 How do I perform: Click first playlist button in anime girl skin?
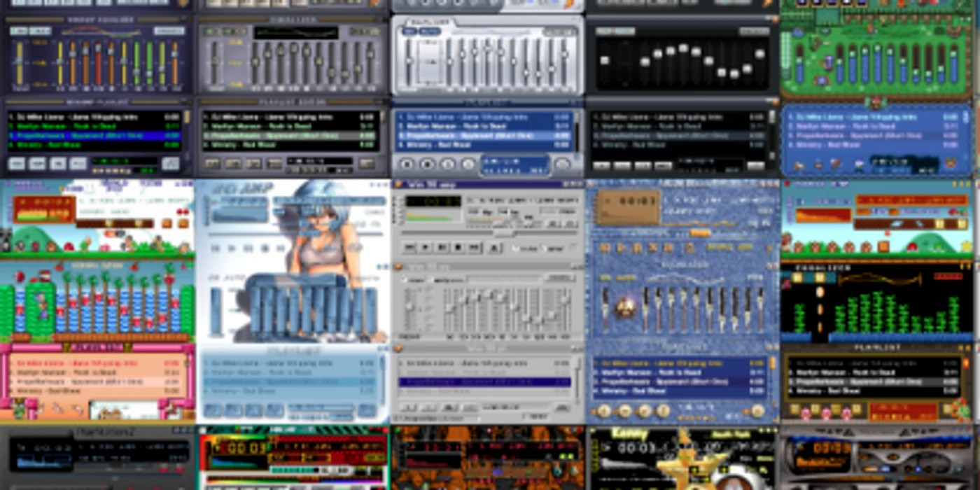point(213,410)
